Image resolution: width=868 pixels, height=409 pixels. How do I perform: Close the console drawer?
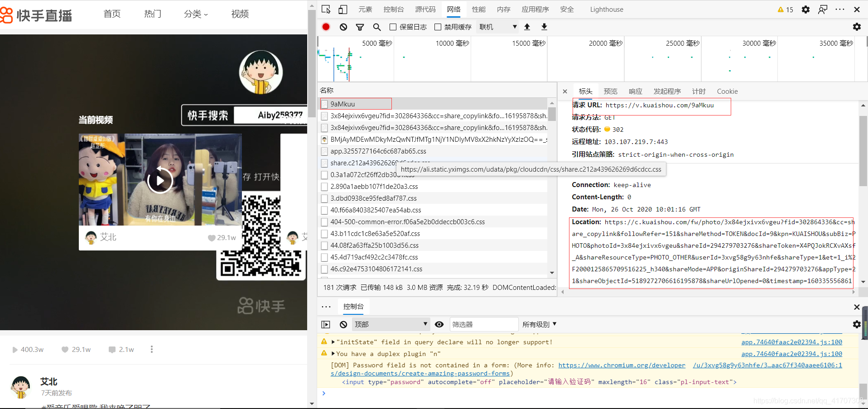857,307
